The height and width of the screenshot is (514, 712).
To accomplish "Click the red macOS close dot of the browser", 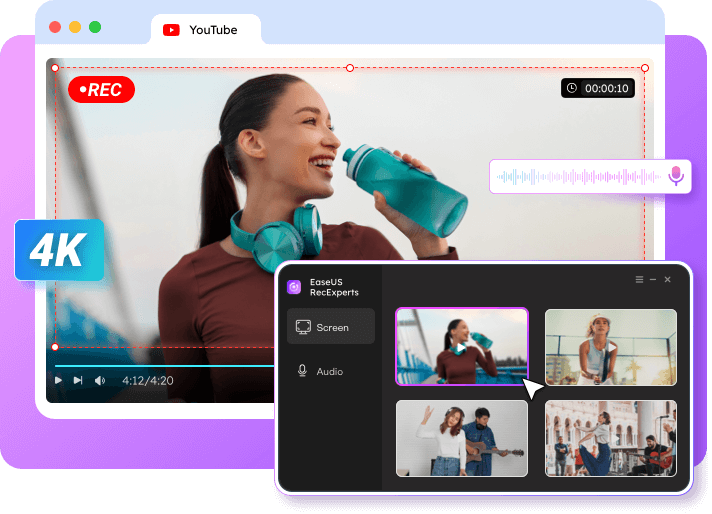I will click(x=55, y=27).
